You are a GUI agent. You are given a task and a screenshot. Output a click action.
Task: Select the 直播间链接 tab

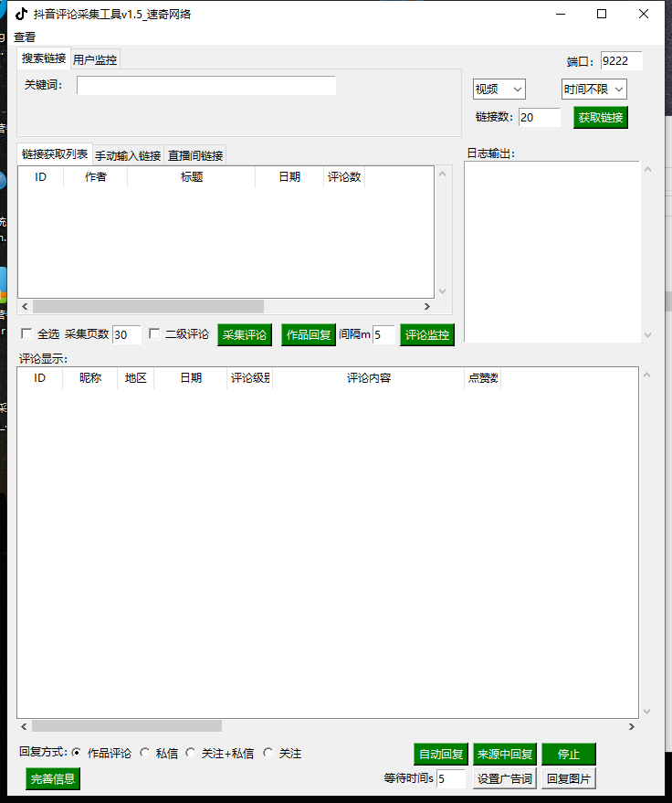point(195,156)
